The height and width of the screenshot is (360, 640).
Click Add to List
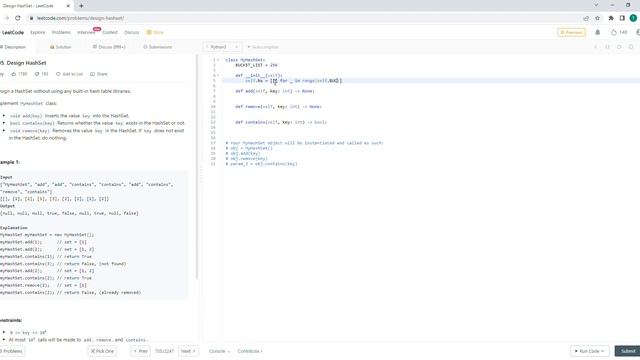[69, 74]
